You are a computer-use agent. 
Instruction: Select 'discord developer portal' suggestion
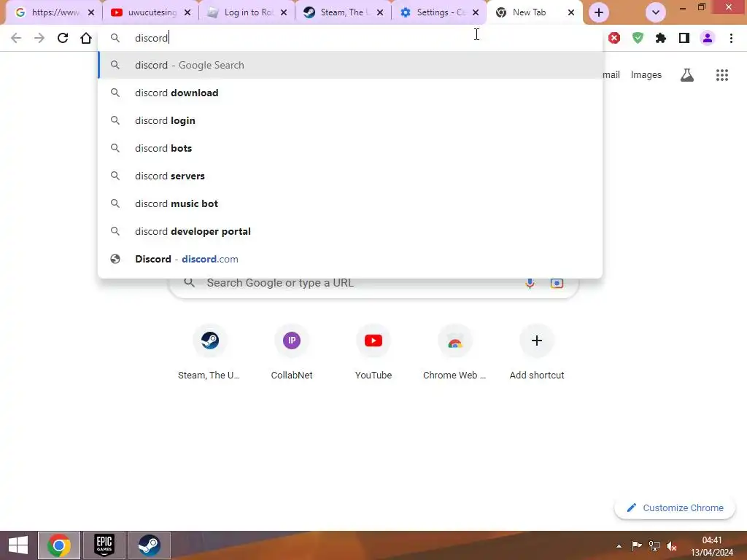pos(350,231)
